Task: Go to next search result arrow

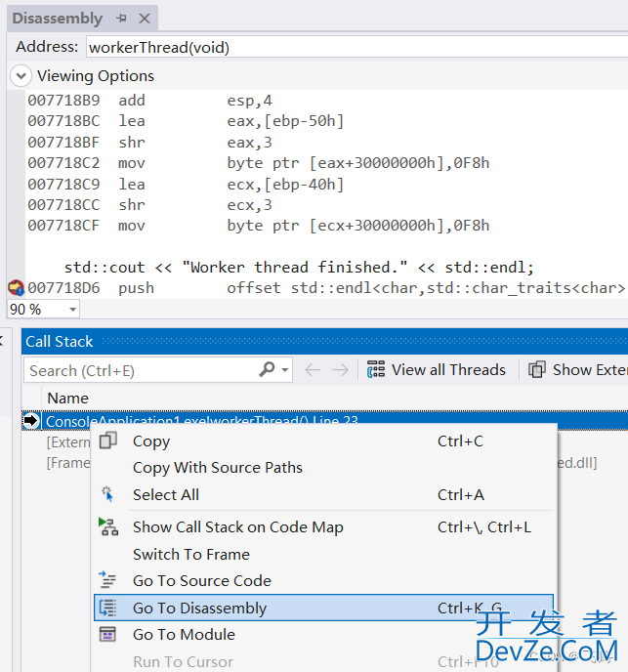Action: pos(340,369)
